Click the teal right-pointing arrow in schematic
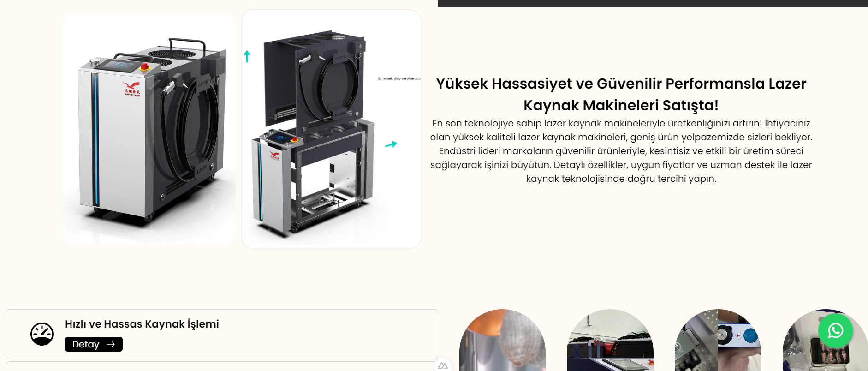The width and height of the screenshot is (868, 371). [x=391, y=144]
